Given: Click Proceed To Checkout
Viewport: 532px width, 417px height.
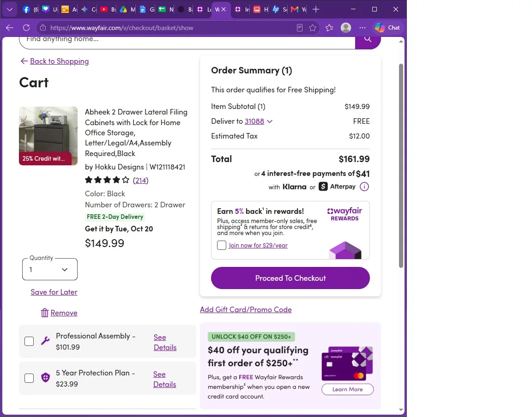Looking at the screenshot, I should (290, 278).
